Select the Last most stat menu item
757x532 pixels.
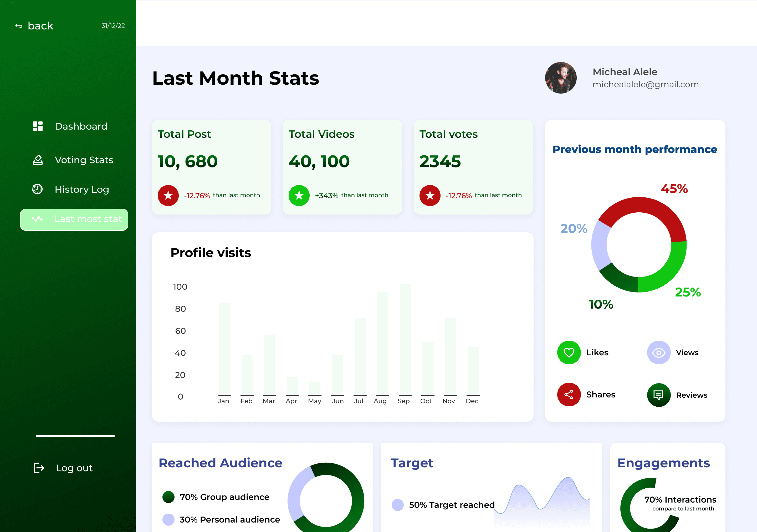click(x=74, y=219)
